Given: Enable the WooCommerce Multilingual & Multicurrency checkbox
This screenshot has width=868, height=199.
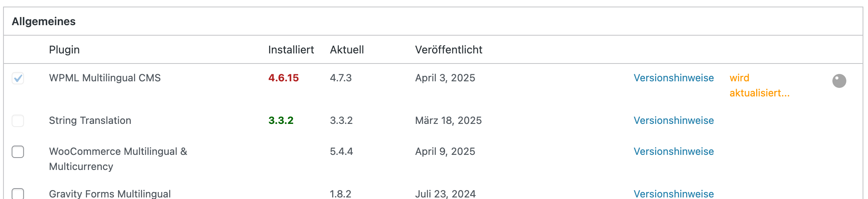Looking at the screenshot, I should coord(18,152).
